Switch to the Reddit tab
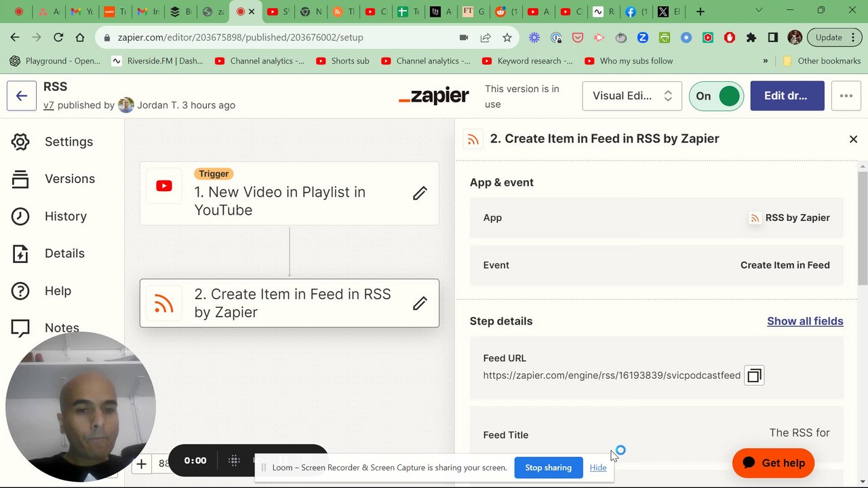 [506, 12]
